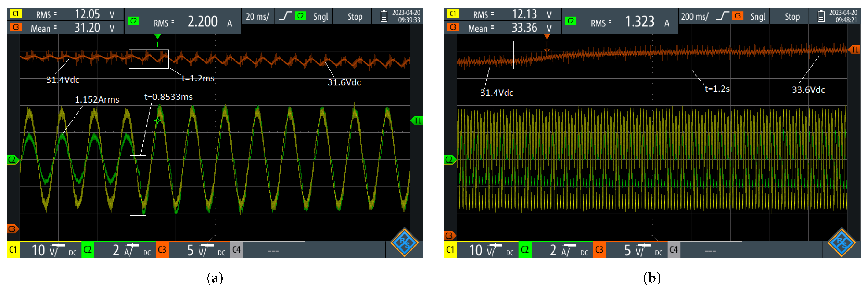Click rising-edge trigger icon in right scope
This screenshot has height=290, width=868.
tap(722, 16)
